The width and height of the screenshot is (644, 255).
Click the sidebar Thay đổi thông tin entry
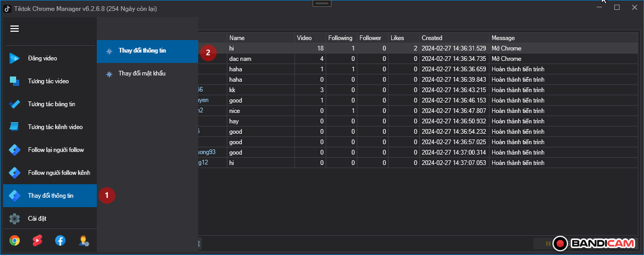point(50,196)
